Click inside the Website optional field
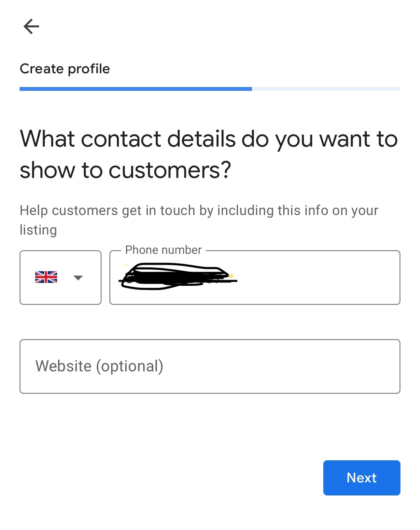Viewport: 420px width, 530px height. 210,366
